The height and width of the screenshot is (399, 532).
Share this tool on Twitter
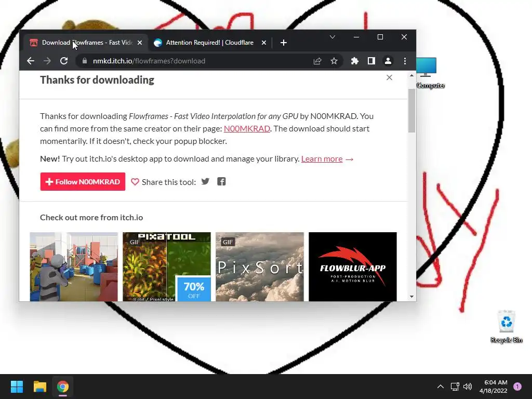[x=205, y=181]
